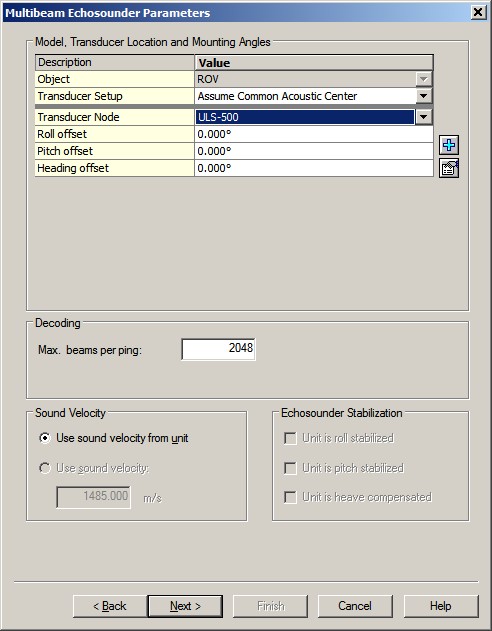
Task: Tick the 'Unit is pitch stabilized' checkbox
Action: point(290,468)
